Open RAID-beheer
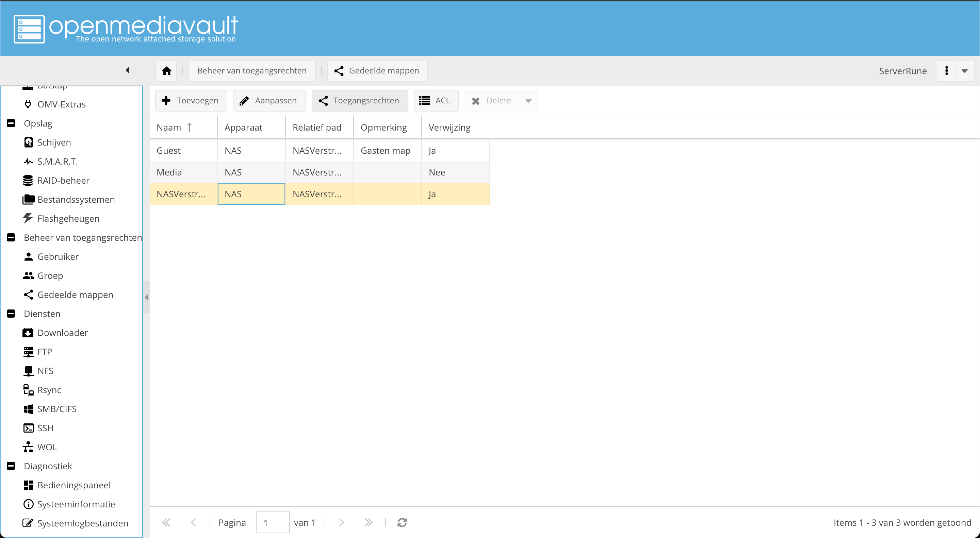This screenshot has width=980, height=538. (x=63, y=180)
